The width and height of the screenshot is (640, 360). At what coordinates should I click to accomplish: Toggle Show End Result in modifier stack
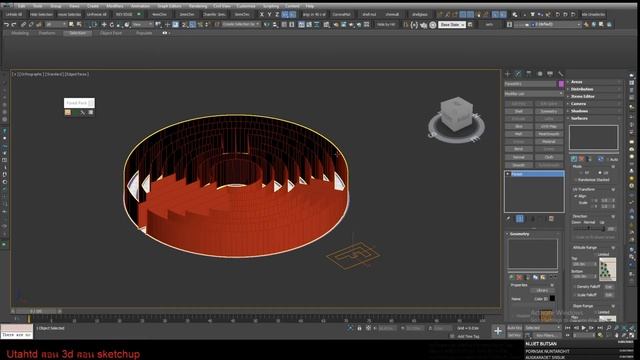(x=520, y=219)
